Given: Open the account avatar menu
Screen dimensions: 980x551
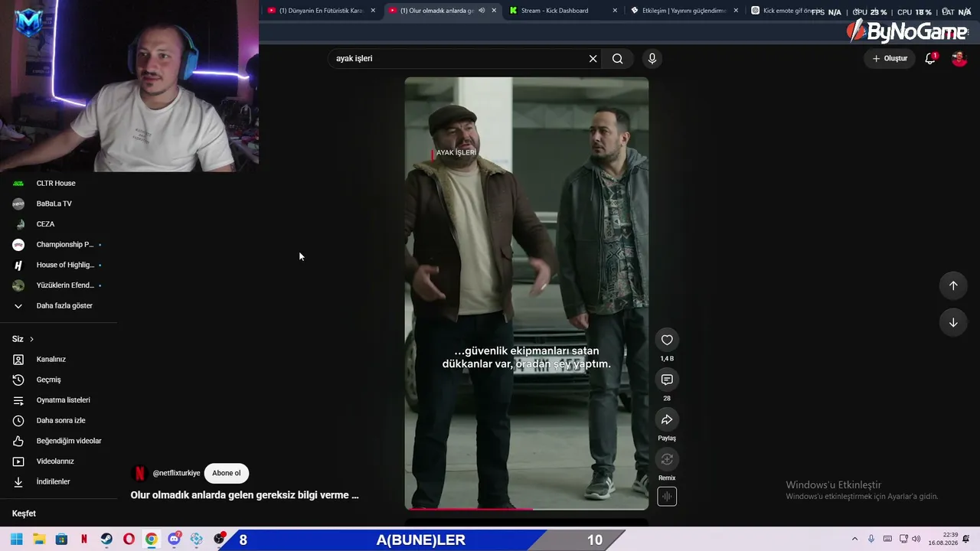Looking at the screenshot, I should [959, 59].
